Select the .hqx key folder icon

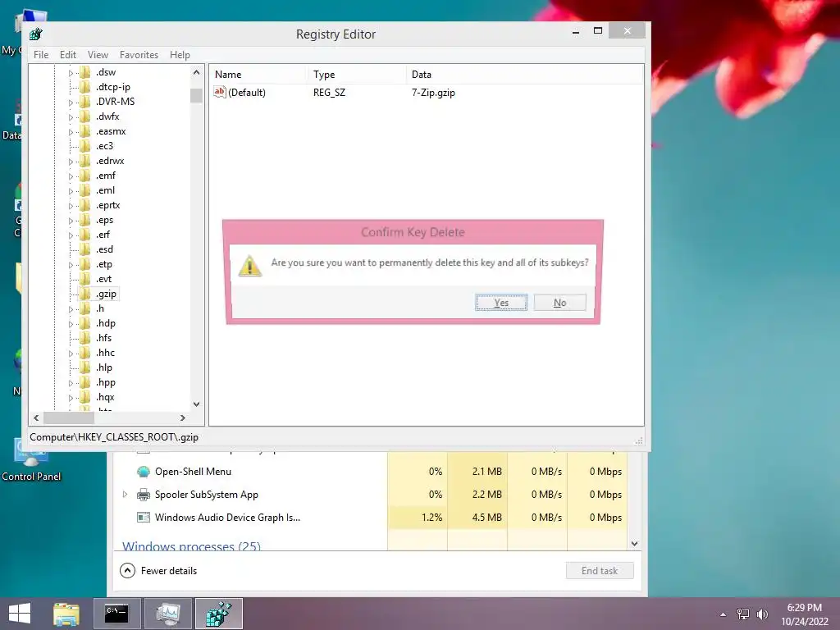point(84,397)
